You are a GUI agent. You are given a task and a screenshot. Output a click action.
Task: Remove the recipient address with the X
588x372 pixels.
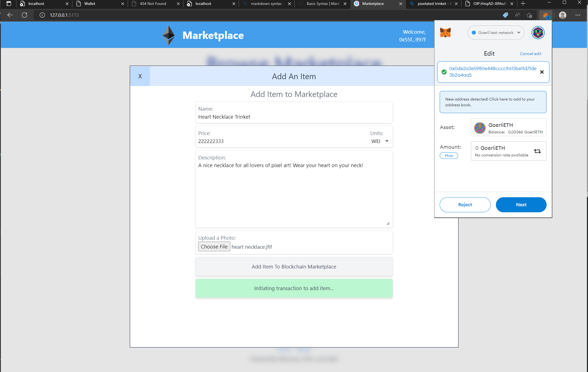point(542,72)
